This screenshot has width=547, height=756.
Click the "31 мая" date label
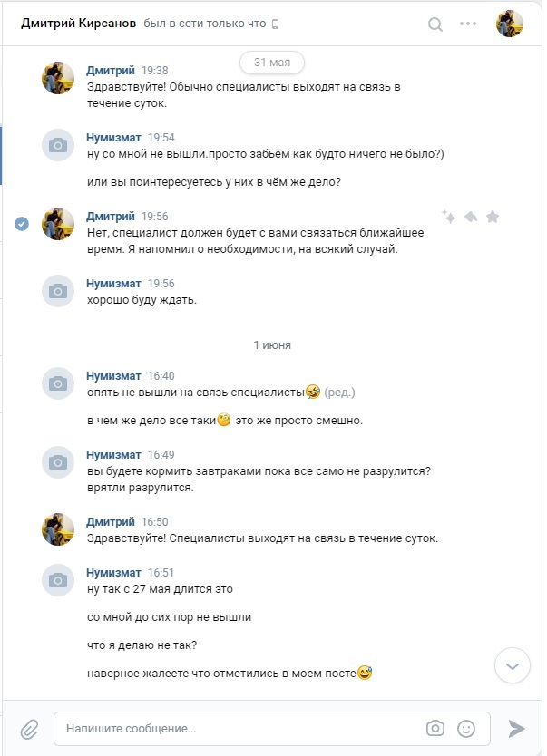click(x=272, y=62)
